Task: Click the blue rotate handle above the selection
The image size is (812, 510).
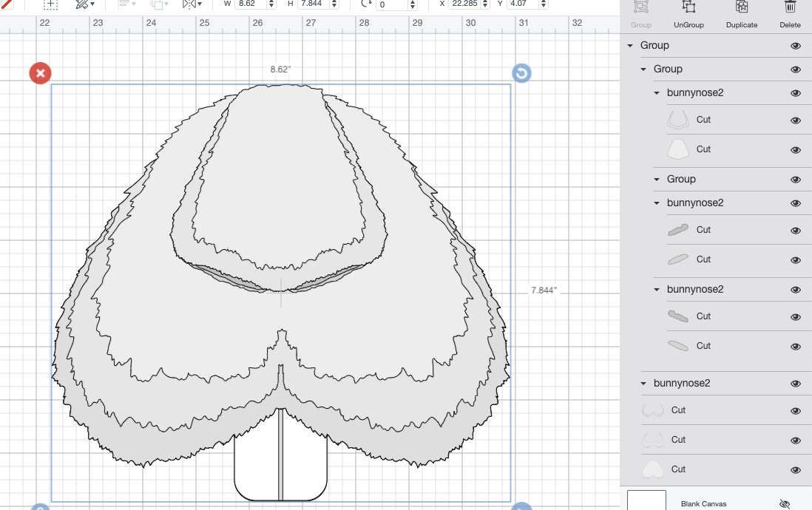Action: pos(521,72)
